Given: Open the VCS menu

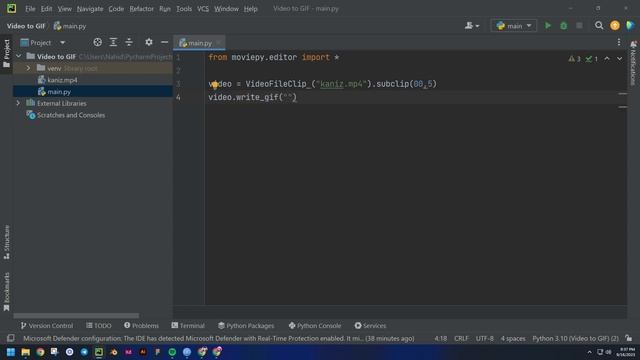Looking at the screenshot, I should pyautogui.click(x=203, y=9).
